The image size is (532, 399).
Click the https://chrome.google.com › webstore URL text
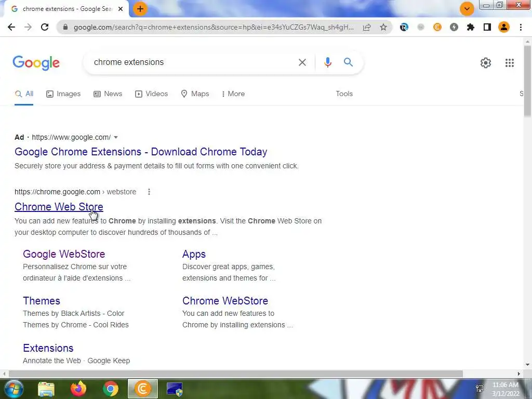pos(75,192)
